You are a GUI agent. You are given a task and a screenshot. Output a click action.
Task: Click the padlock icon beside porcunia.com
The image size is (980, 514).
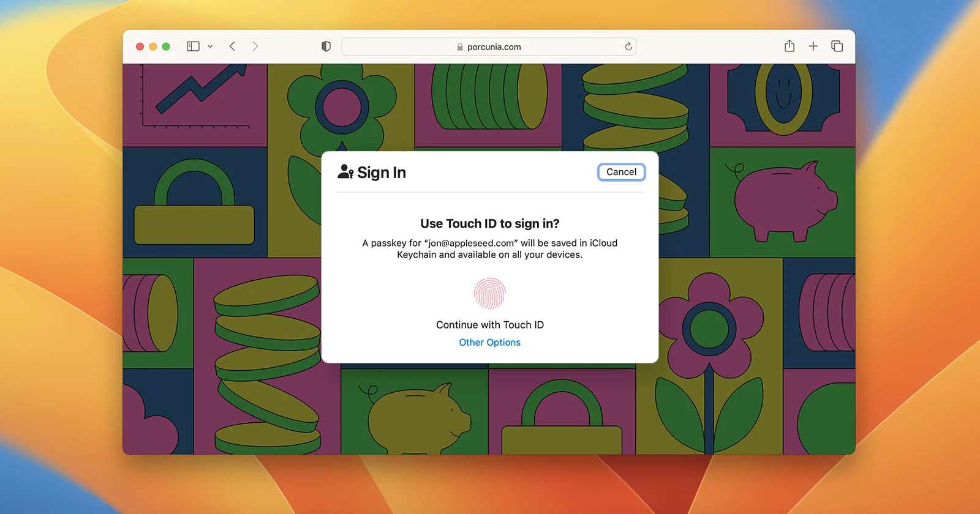460,47
